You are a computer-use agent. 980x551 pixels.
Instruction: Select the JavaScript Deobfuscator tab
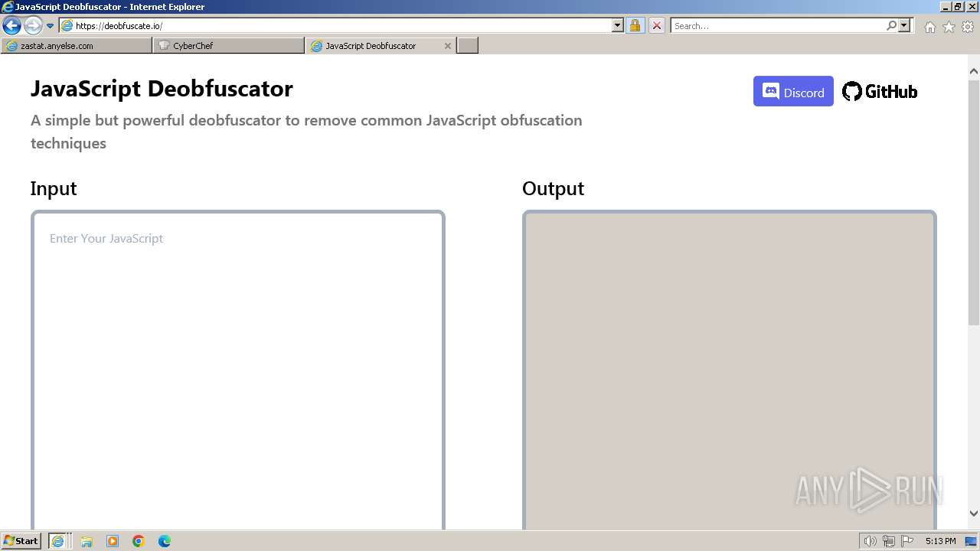[x=371, y=46]
